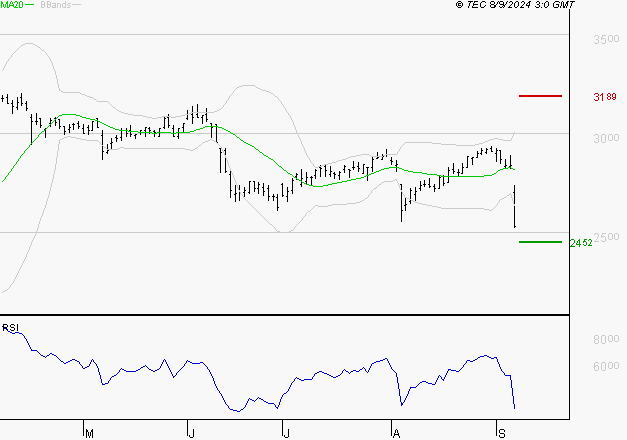Click the red 3189 resistance label
Viewport: 627px width, 440px height.
coord(605,97)
